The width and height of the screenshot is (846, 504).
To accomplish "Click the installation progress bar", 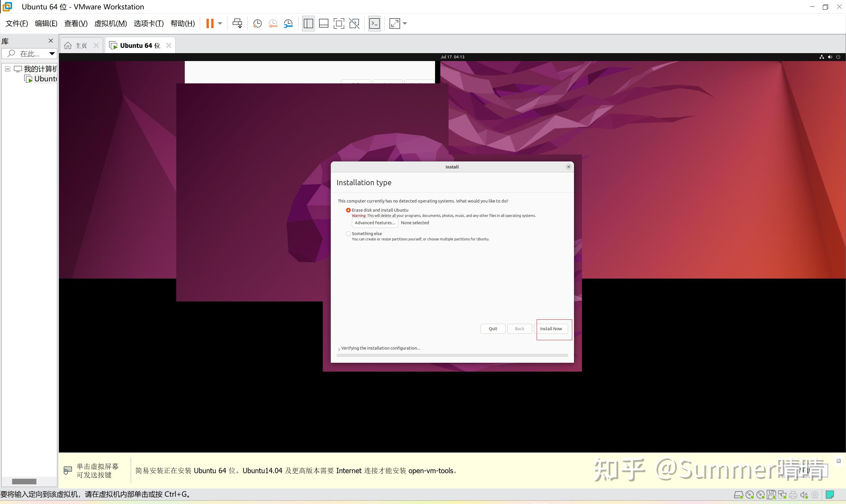I will point(452,355).
